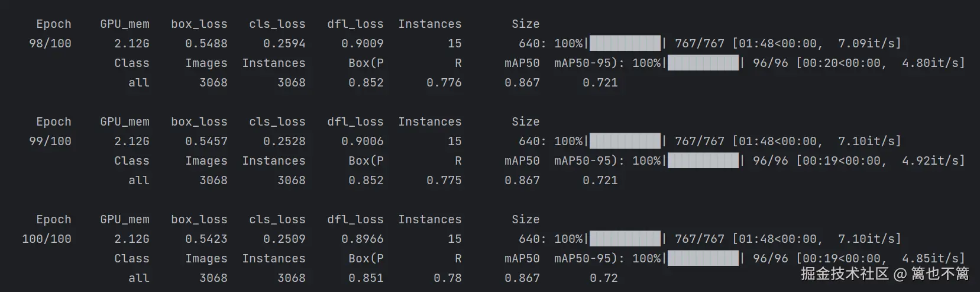The height and width of the screenshot is (292, 980).
Task: Select cls_loss value 0.2528
Action: (284, 141)
